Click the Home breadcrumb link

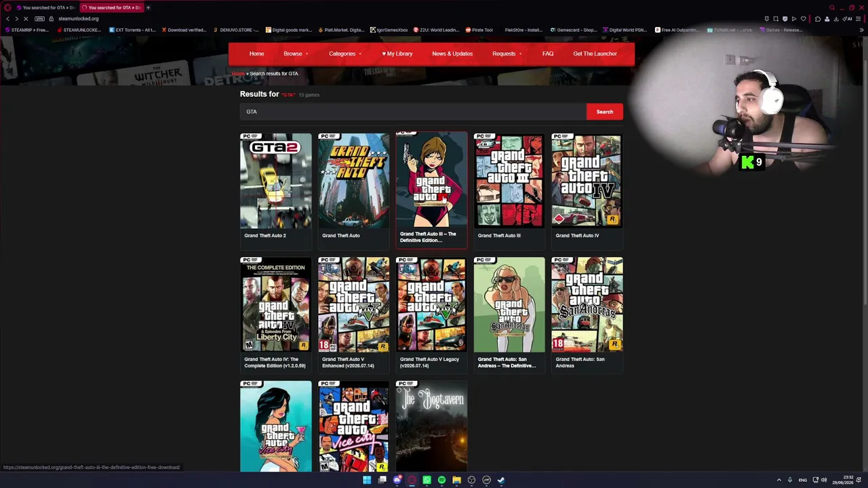[x=237, y=73]
